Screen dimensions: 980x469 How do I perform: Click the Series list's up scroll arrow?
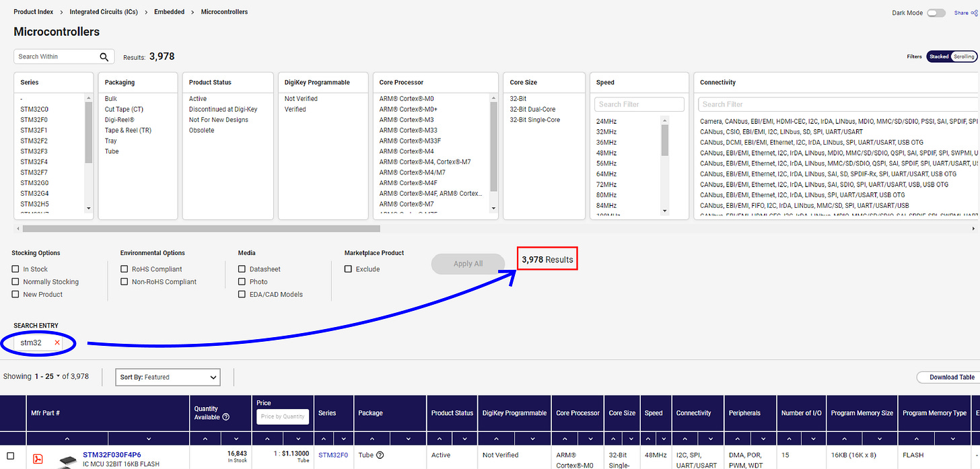[x=89, y=98]
